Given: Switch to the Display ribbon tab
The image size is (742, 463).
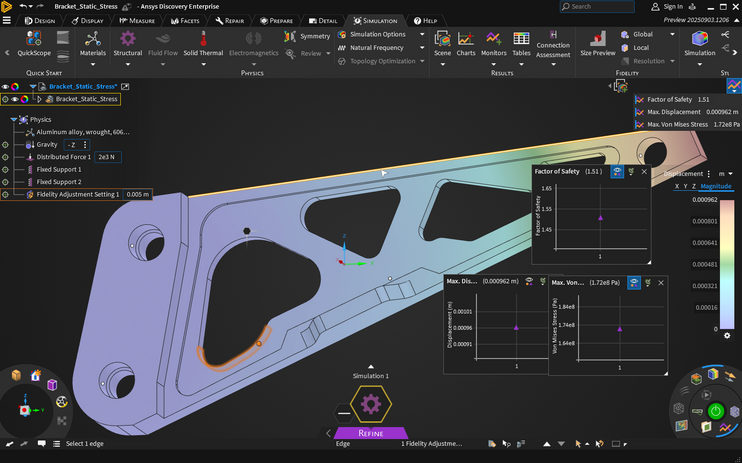Looking at the screenshot, I should coord(88,21).
